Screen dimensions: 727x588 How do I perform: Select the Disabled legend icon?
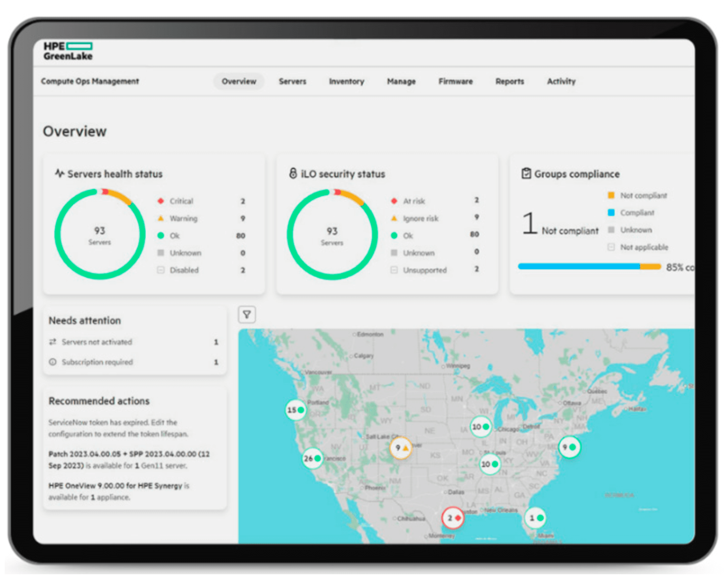pyautogui.click(x=160, y=270)
